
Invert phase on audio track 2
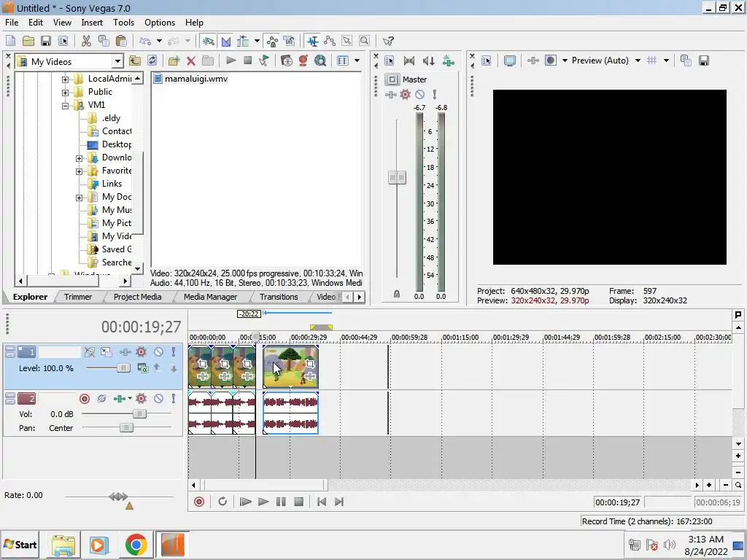pyautogui.click(x=101, y=399)
